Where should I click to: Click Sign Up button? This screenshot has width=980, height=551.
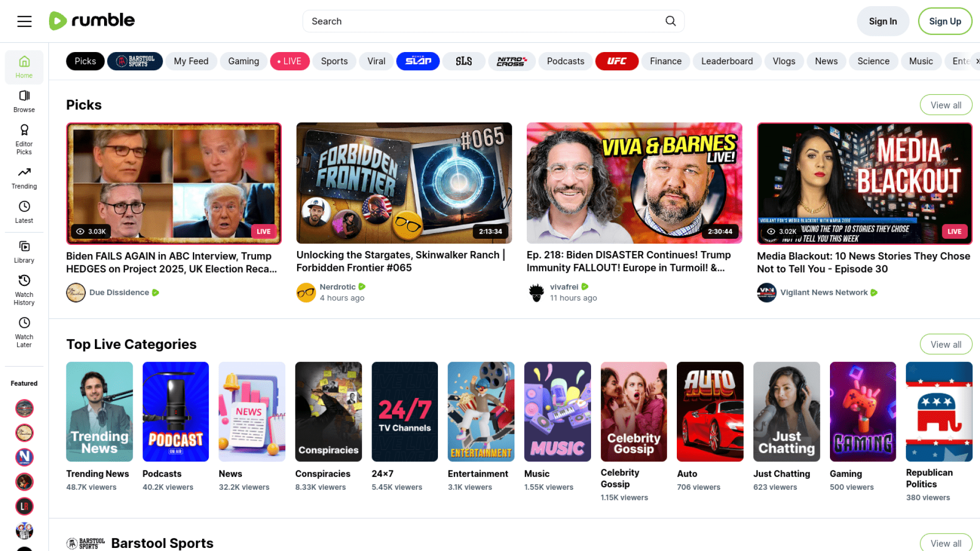coord(945,21)
